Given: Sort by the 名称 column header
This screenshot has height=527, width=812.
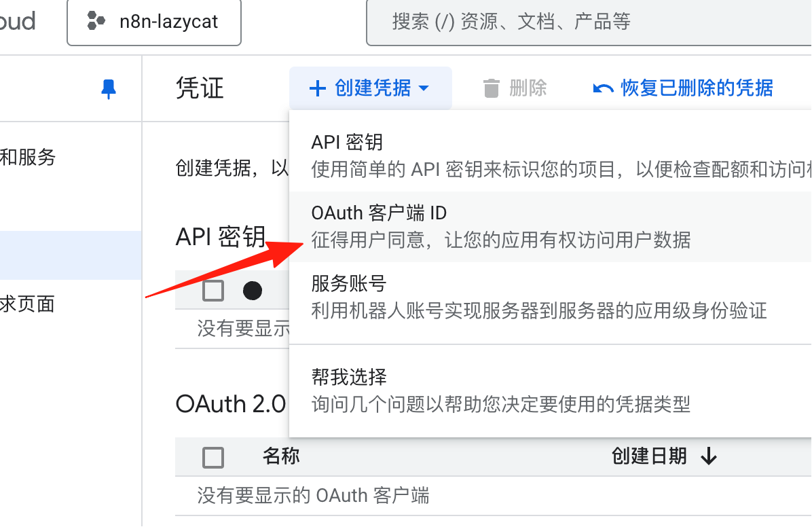Looking at the screenshot, I should [x=281, y=456].
